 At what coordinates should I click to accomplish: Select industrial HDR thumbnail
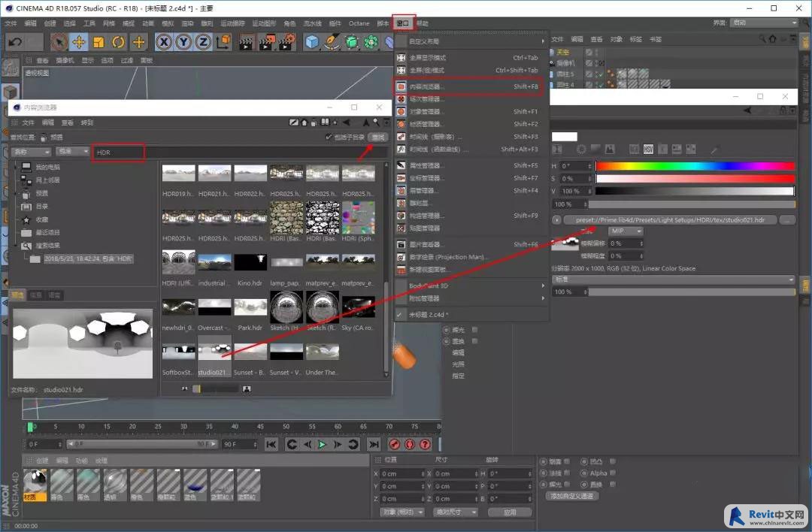click(x=214, y=262)
